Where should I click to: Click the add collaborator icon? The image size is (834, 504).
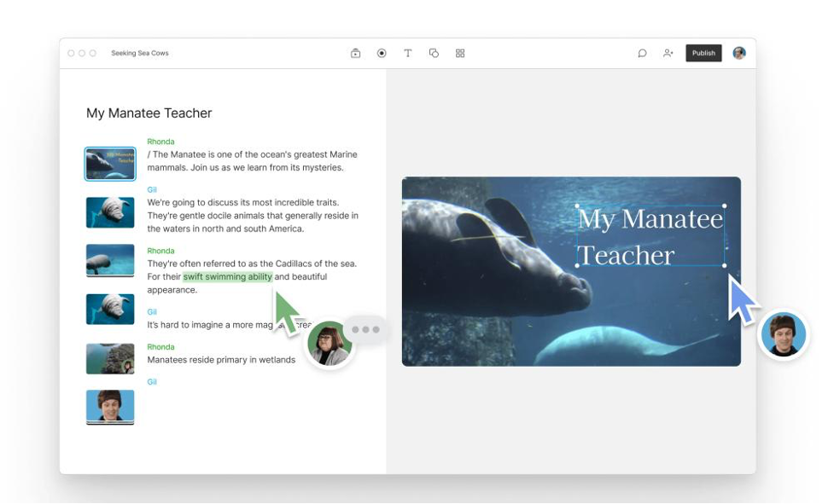668,53
